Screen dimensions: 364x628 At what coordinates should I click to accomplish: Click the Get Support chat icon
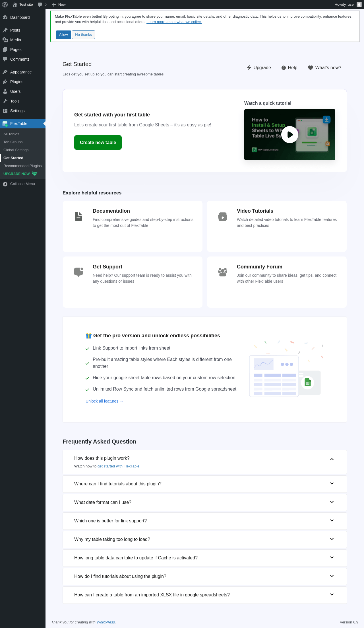78,272
